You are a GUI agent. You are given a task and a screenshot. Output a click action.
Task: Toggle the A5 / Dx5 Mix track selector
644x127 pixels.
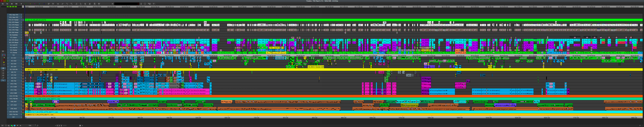pyautogui.click(x=14, y=69)
